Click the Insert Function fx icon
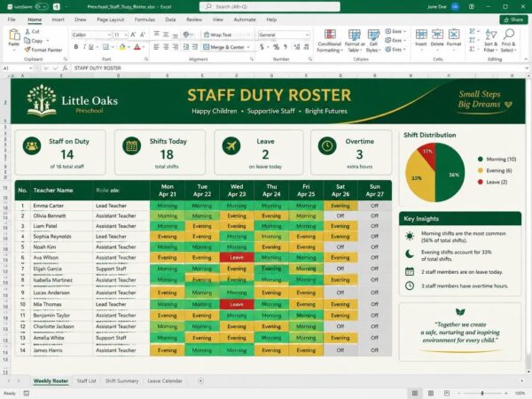Viewport: 532px width, 399px height. pos(65,68)
